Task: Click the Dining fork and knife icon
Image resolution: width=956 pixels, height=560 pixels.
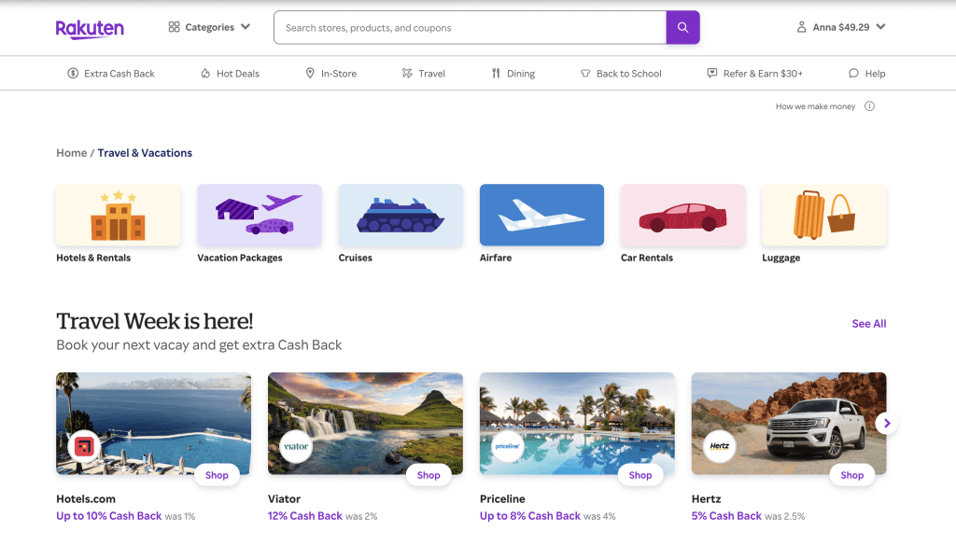Action: 496,73
